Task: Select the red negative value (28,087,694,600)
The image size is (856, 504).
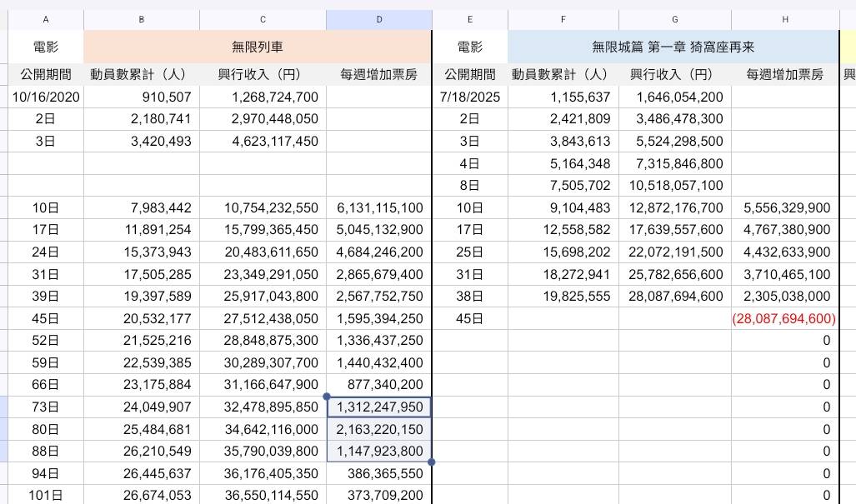Action: [x=785, y=318]
